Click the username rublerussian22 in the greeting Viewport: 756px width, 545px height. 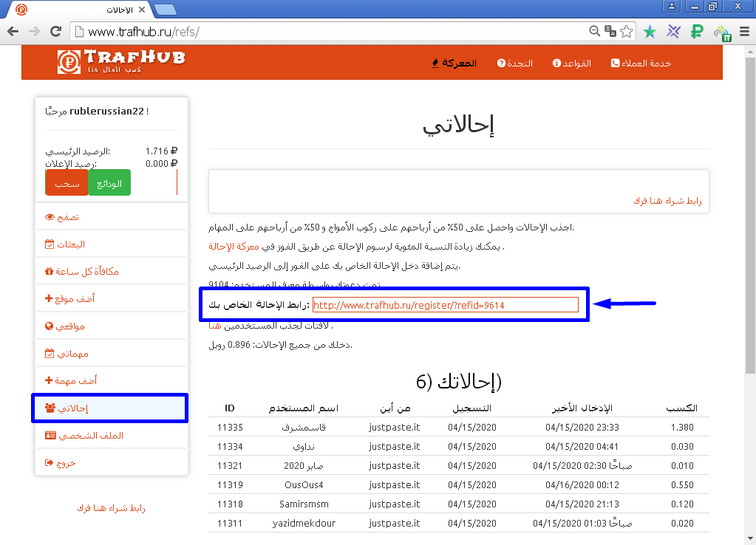106,112
